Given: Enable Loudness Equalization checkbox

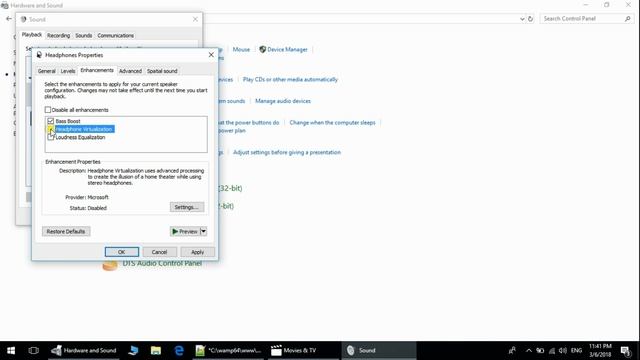Looking at the screenshot, I should click(x=51, y=138).
